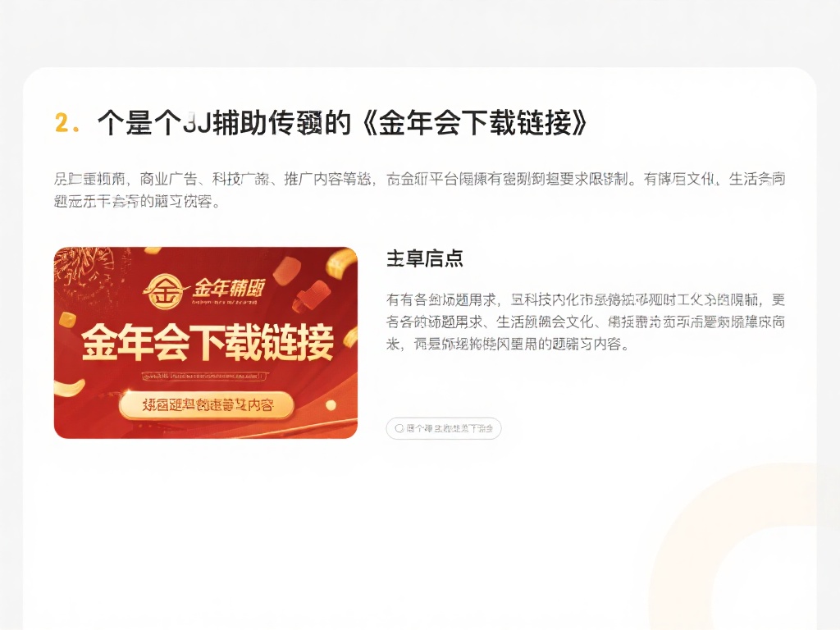The image size is (840, 630).
Task: Click the red scroll ornament beside the banner logo
Action: click(x=311, y=298)
